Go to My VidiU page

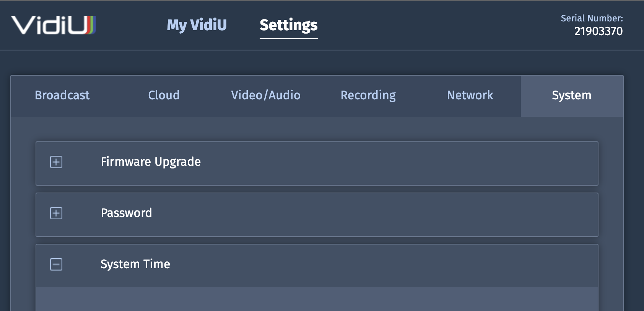pos(197,24)
